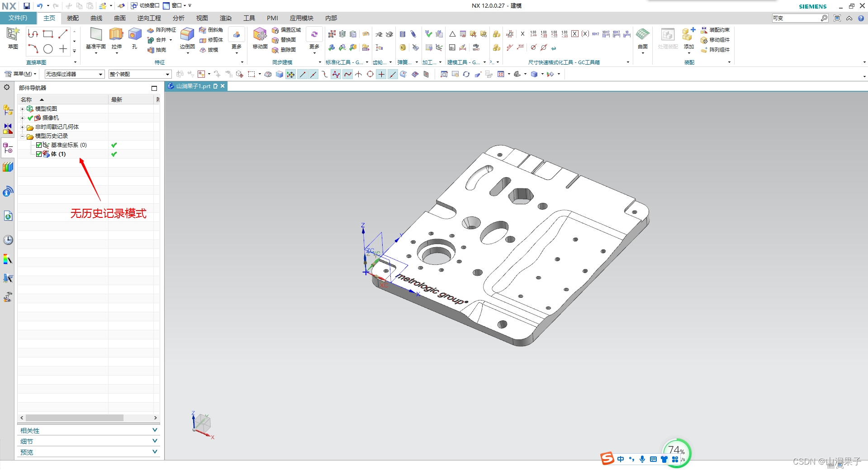Open the 草图 sketch tool

tap(13, 38)
